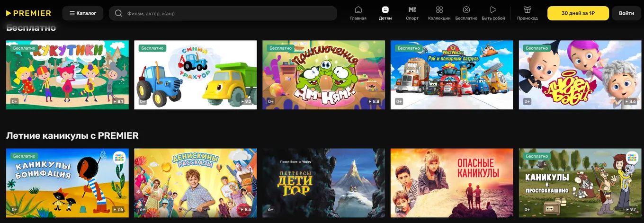The height and width of the screenshot is (223, 644).
Task: Click the 9.7 rating on Простоквашино card
Action: (630, 210)
